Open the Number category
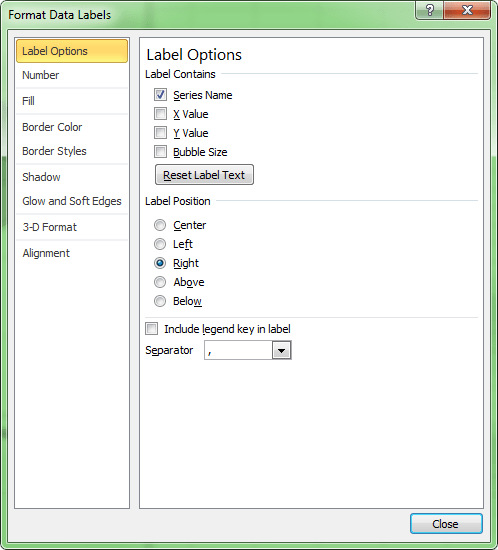 click(x=72, y=75)
